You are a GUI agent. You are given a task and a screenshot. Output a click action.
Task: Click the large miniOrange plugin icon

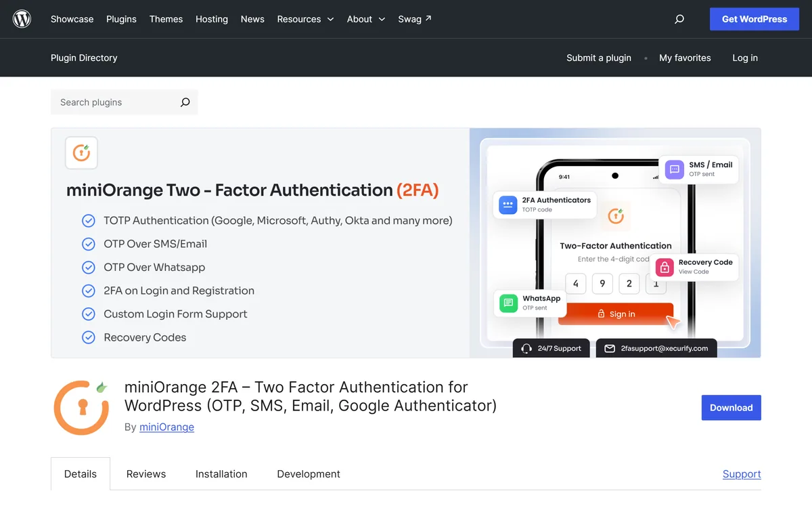point(81,407)
